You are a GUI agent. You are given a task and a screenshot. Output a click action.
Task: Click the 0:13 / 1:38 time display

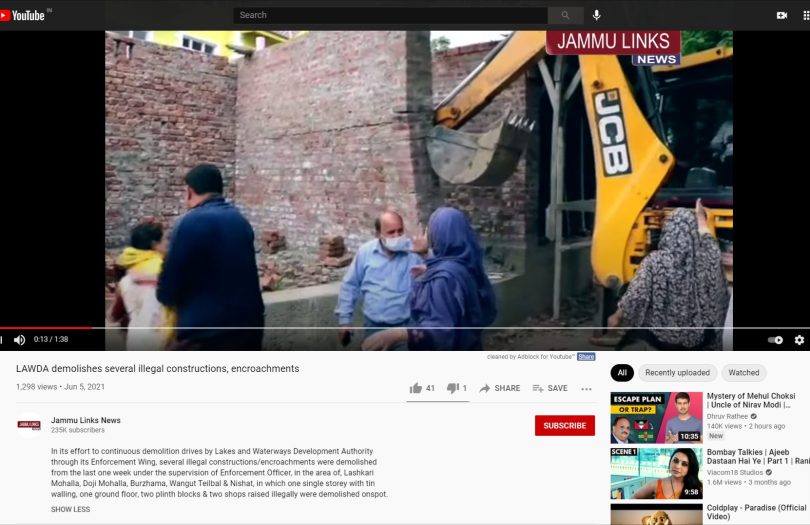[51, 339]
